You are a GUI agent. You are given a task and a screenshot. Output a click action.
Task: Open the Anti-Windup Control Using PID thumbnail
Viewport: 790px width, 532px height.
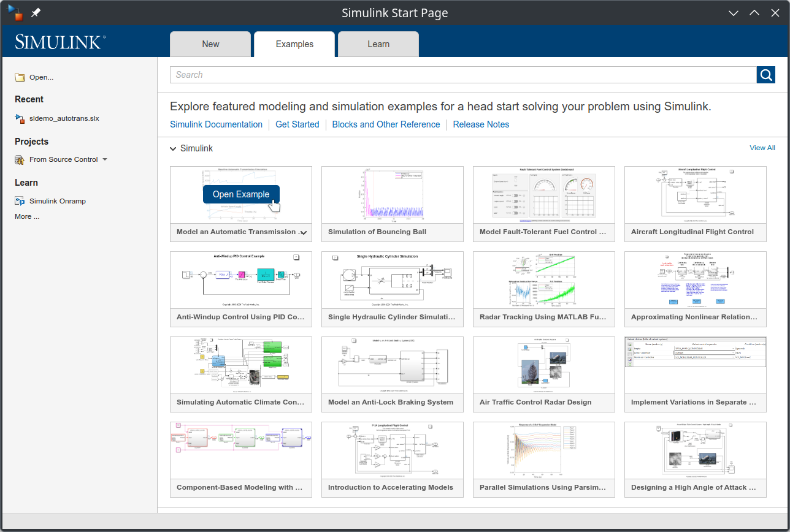(x=241, y=280)
